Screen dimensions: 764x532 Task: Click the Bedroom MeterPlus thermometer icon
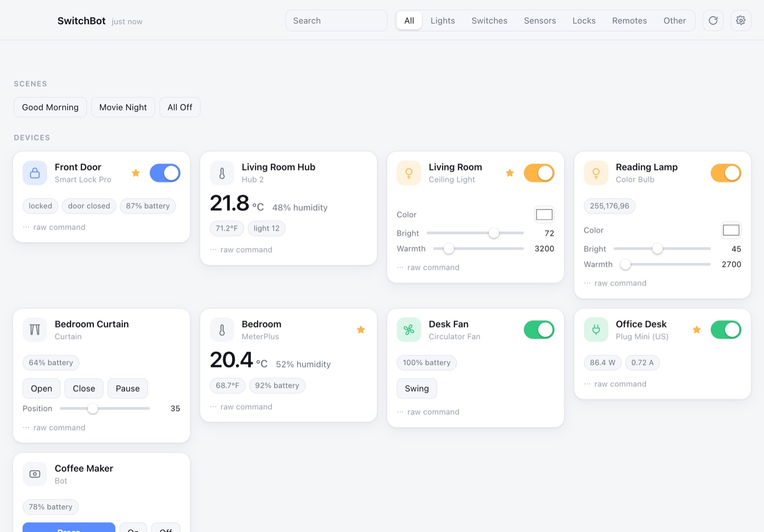click(222, 330)
